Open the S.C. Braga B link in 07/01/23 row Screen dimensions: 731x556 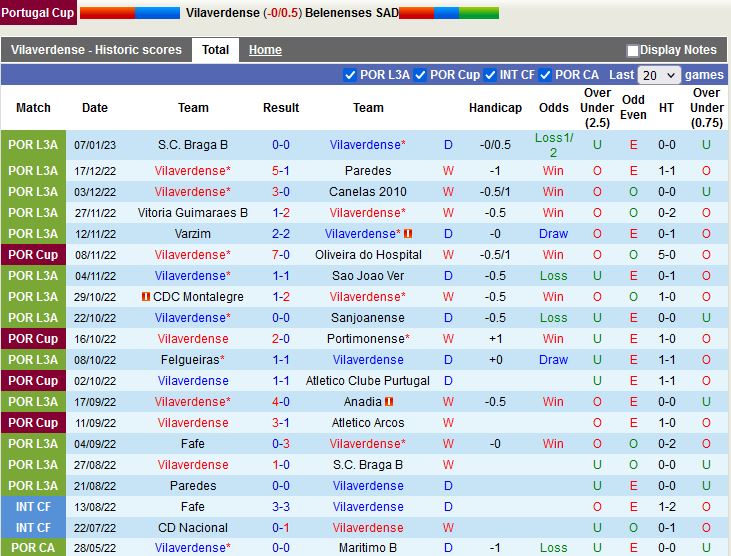pyautogui.click(x=193, y=145)
